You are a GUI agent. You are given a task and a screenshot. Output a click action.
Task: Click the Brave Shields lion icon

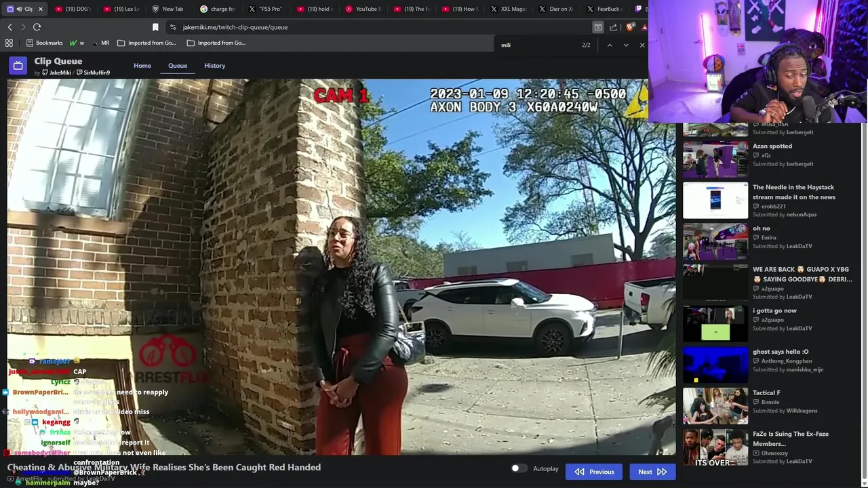click(630, 27)
